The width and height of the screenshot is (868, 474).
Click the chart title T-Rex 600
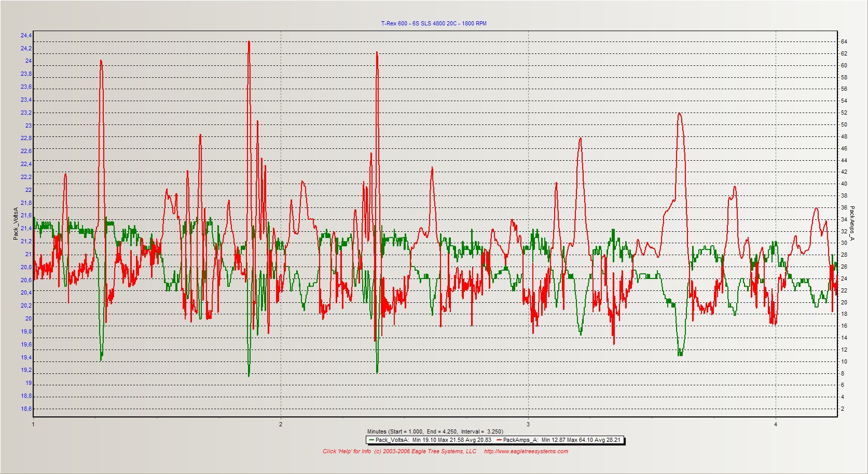[x=434, y=23]
